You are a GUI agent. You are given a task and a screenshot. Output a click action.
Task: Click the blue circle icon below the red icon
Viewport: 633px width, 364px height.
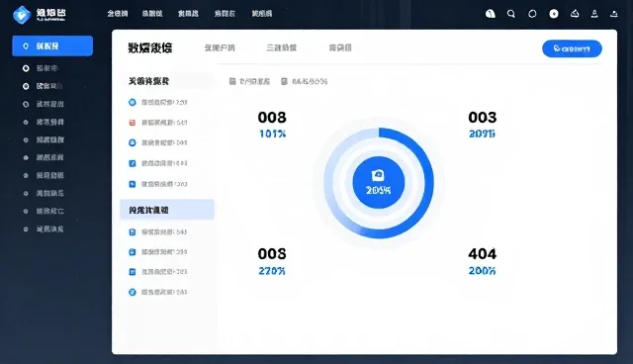pyautogui.click(x=132, y=142)
